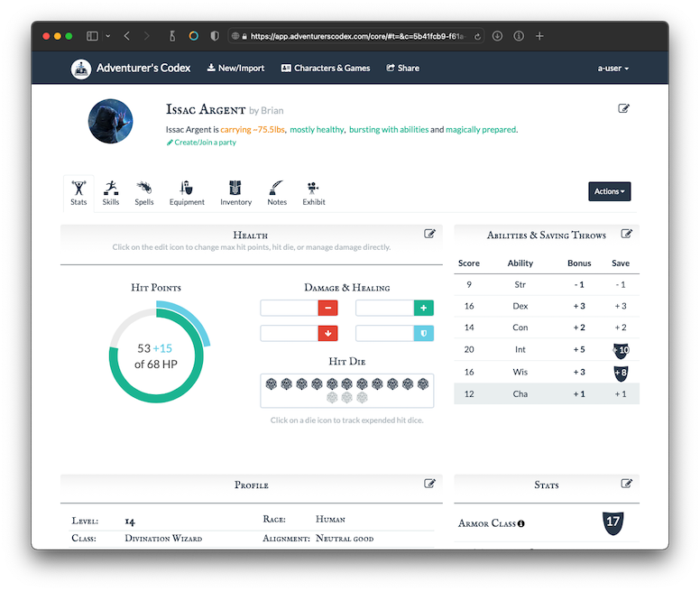Switch to the Spells tab

pos(144,192)
